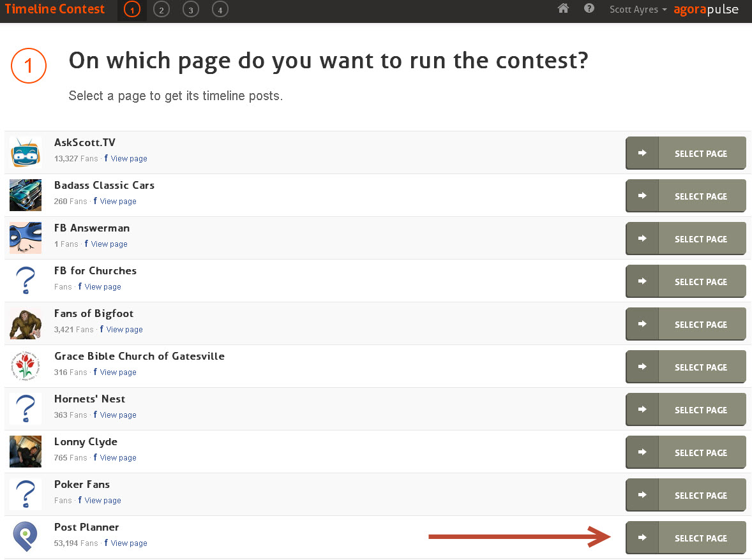
Task: Click the home icon in the top bar
Action: [x=563, y=9]
